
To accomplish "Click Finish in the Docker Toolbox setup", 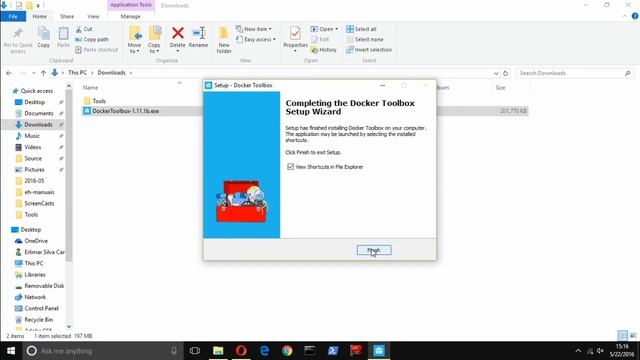I will [374, 250].
